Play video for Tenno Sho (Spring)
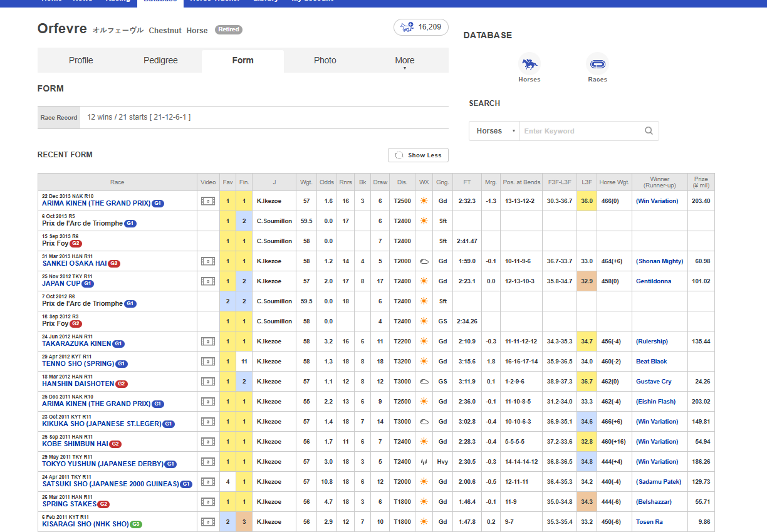Screen dimensions: 767x532 point(207,362)
